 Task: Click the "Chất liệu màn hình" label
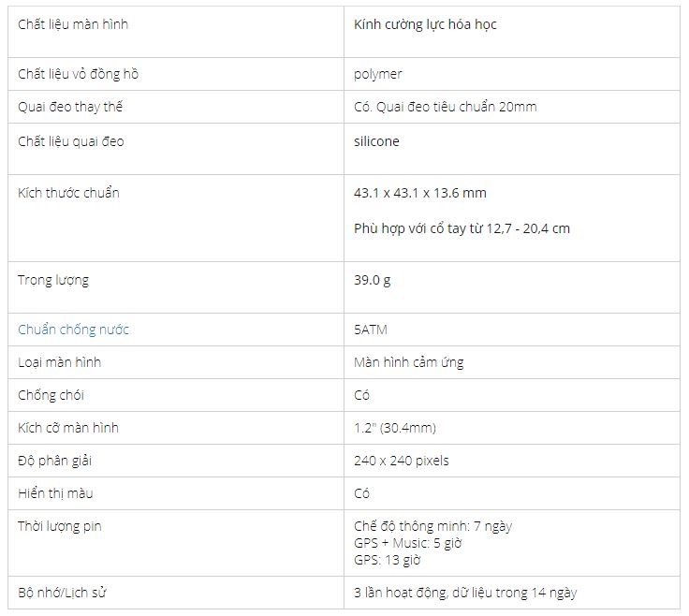click(x=73, y=24)
